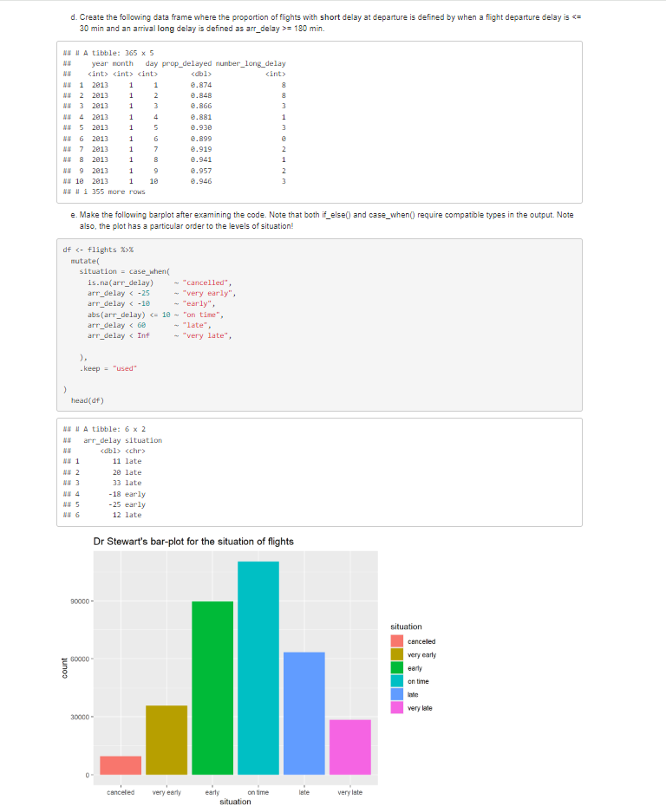Click the 'mutate(' code line

pos(86,261)
